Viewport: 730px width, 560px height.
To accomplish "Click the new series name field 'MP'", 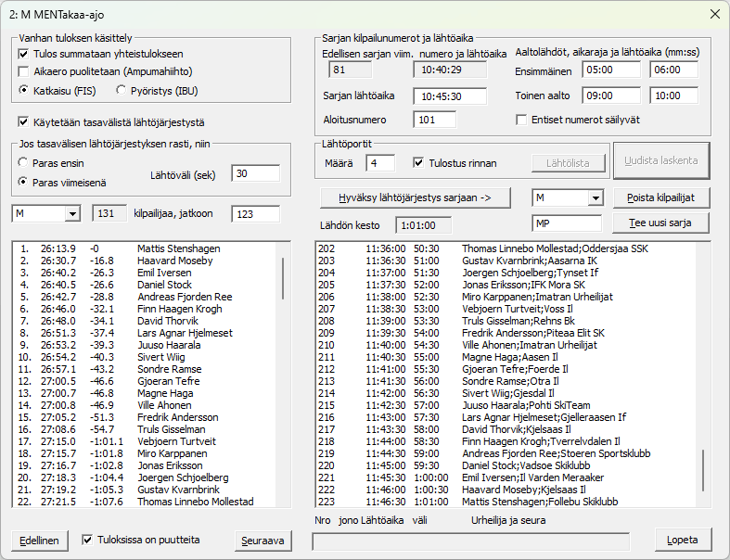I will click(567, 223).
